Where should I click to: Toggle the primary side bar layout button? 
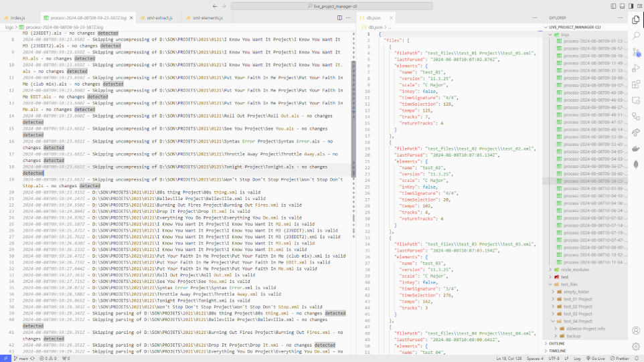[613, 6]
